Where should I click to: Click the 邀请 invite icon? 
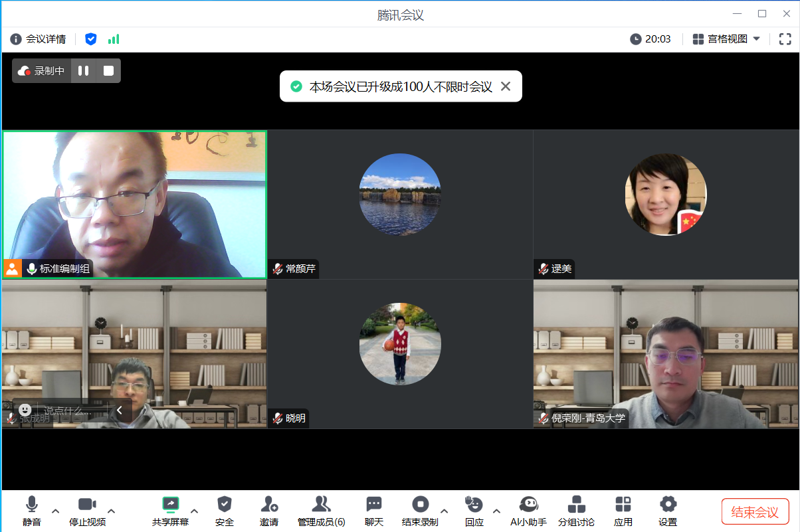pos(269,505)
